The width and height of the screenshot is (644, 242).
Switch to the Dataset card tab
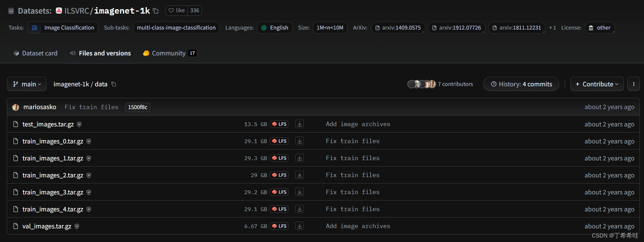[35, 53]
